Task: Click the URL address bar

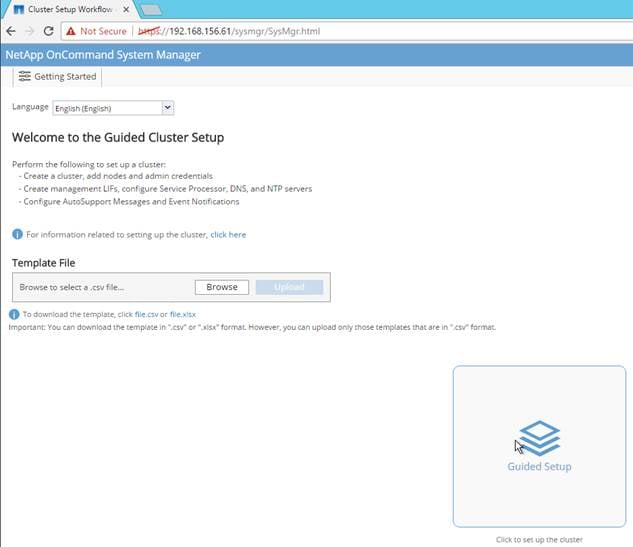Action: pos(347,31)
